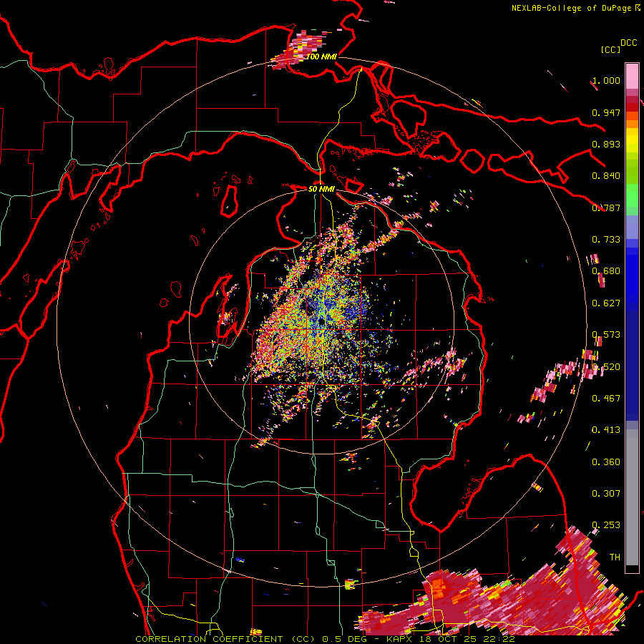Click the 100 NMI range ring label

pos(321,57)
